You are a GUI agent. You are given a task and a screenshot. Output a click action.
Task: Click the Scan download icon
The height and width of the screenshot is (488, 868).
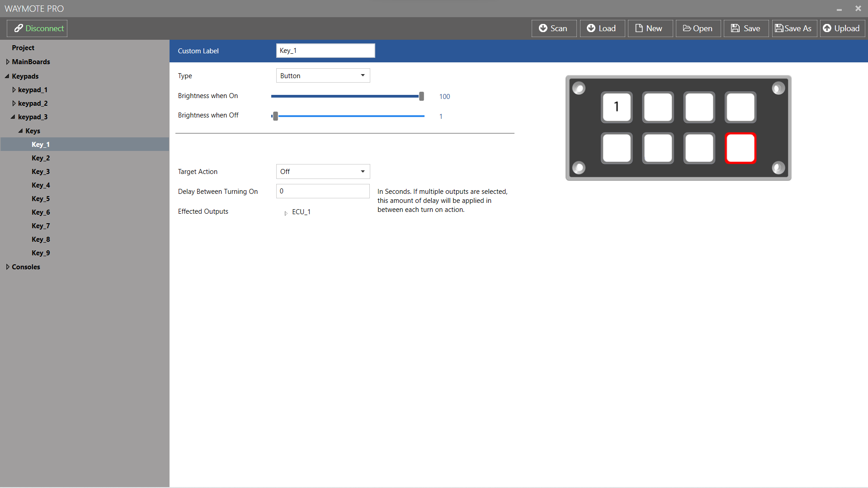point(543,28)
